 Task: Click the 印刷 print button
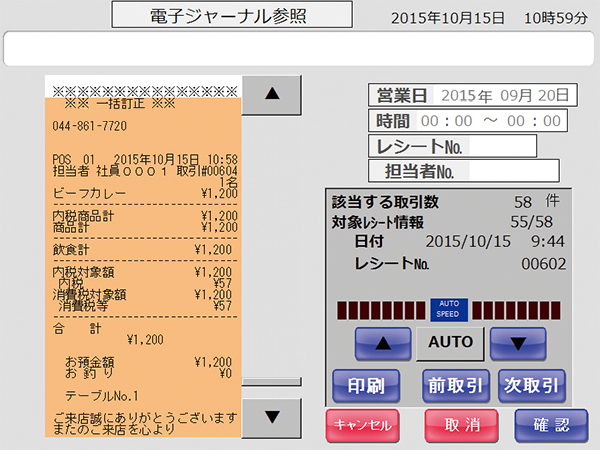point(366,386)
